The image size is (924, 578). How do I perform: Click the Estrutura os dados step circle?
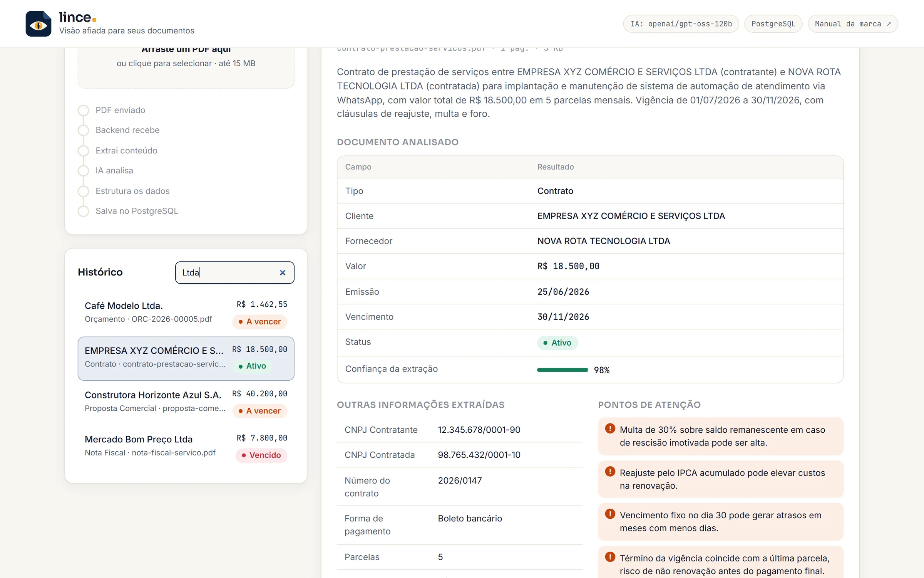(83, 191)
